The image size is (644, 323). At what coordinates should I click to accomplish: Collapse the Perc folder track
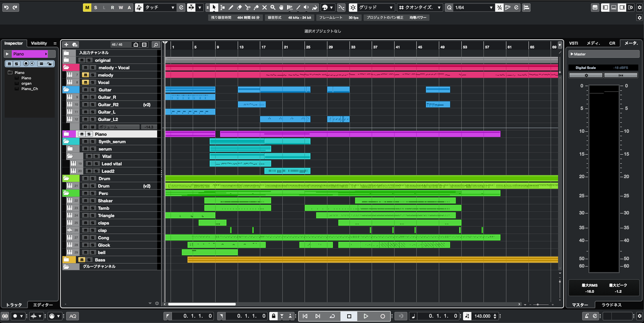pyautogui.click(x=67, y=193)
